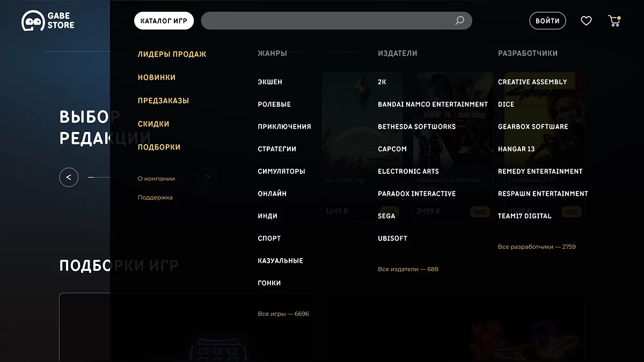Open the Поддержка support link

155,197
